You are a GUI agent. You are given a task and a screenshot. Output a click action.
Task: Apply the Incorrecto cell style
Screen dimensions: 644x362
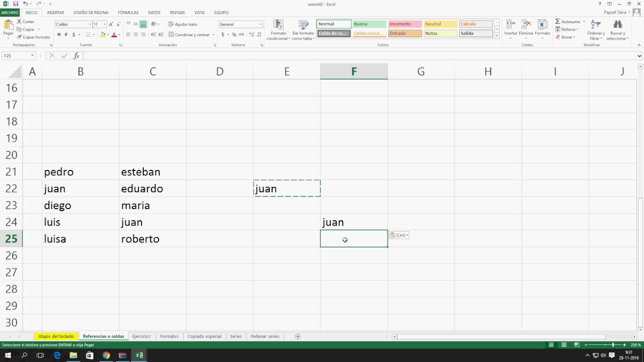[405, 24]
